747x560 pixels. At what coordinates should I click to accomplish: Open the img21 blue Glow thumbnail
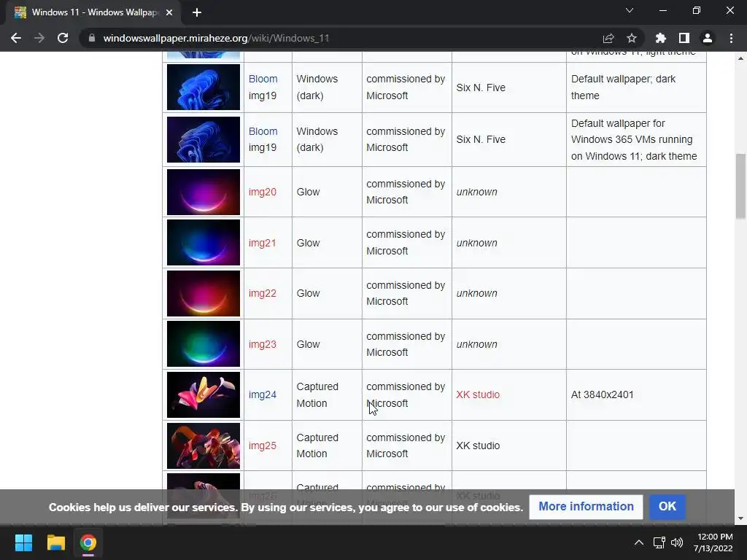(204, 243)
